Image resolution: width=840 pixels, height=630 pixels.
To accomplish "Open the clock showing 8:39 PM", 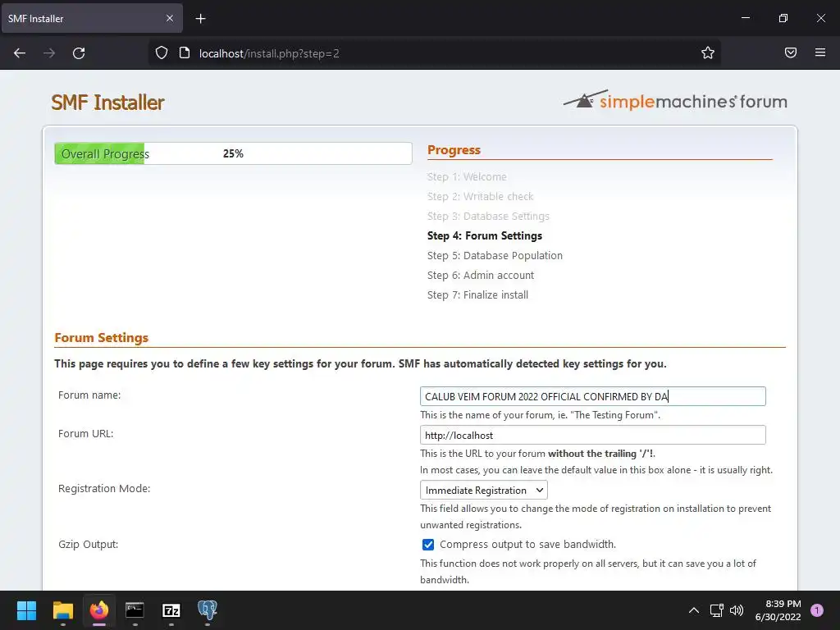I will (x=778, y=610).
